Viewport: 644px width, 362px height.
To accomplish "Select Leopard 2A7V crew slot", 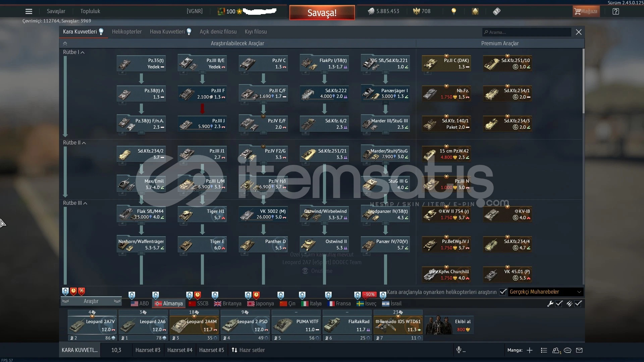I will coord(92,325).
